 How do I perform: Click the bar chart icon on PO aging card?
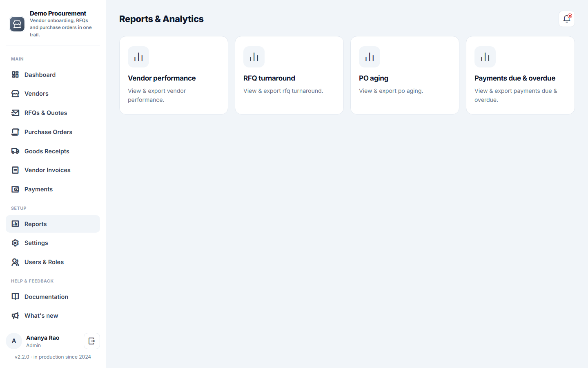370,57
